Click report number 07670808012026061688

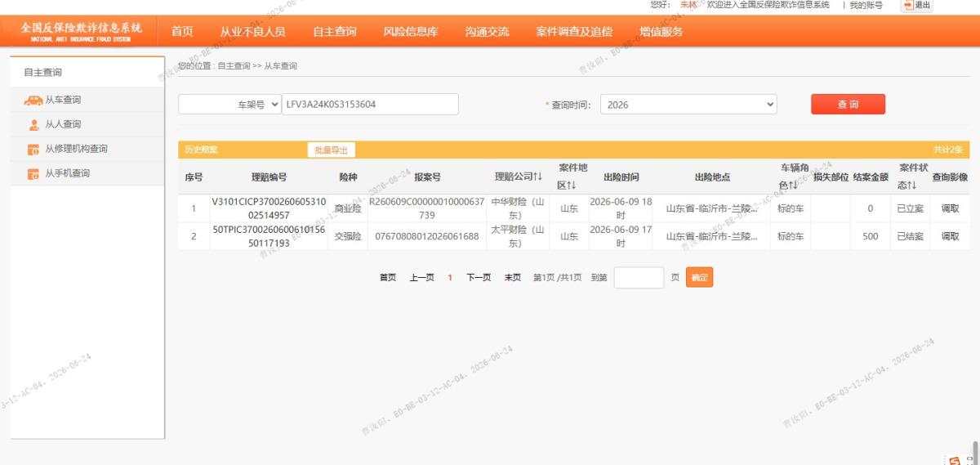coord(427,236)
